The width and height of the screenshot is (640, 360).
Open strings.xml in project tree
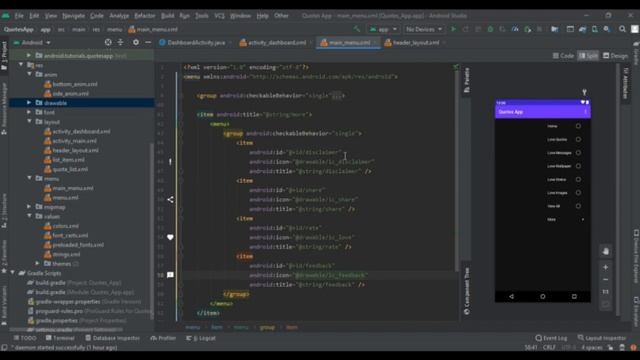[x=62, y=254]
